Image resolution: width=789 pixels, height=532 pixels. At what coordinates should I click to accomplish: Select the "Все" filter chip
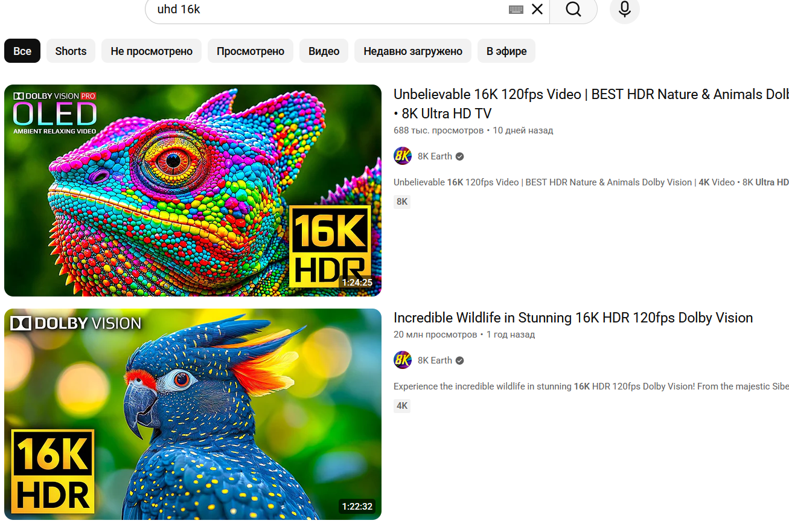click(x=22, y=51)
